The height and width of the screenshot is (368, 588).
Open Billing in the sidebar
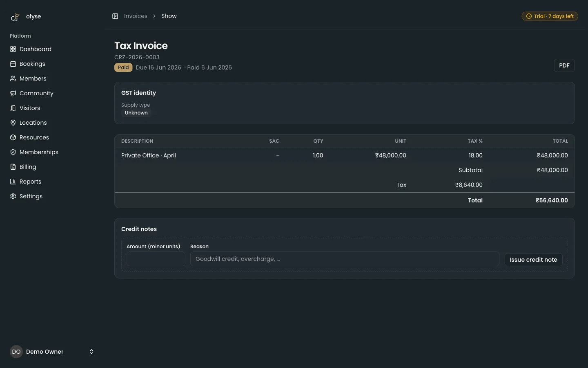[x=52, y=167]
